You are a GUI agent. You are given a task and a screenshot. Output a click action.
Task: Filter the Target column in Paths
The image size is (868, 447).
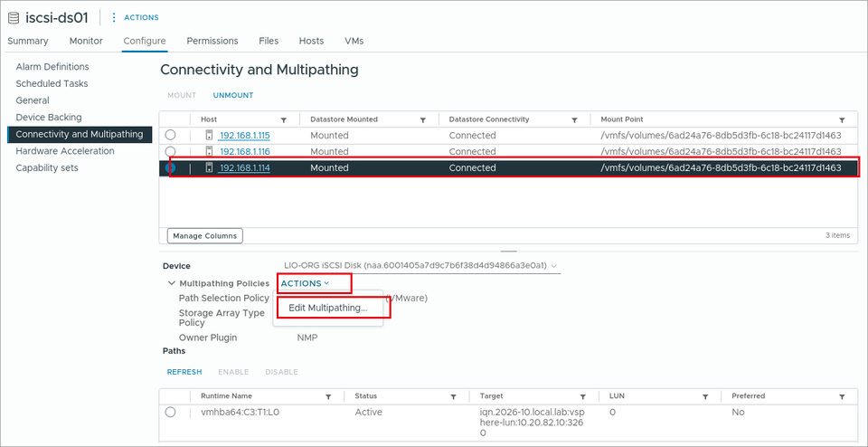pyautogui.click(x=583, y=396)
